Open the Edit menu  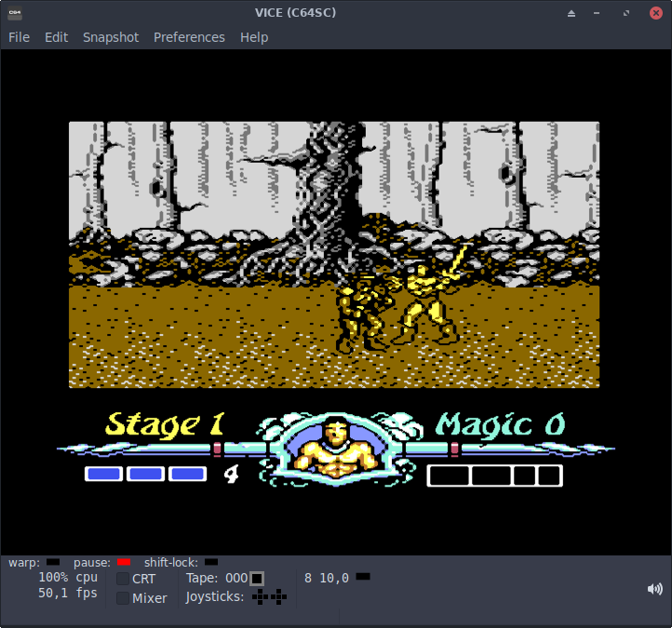(x=56, y=37)
